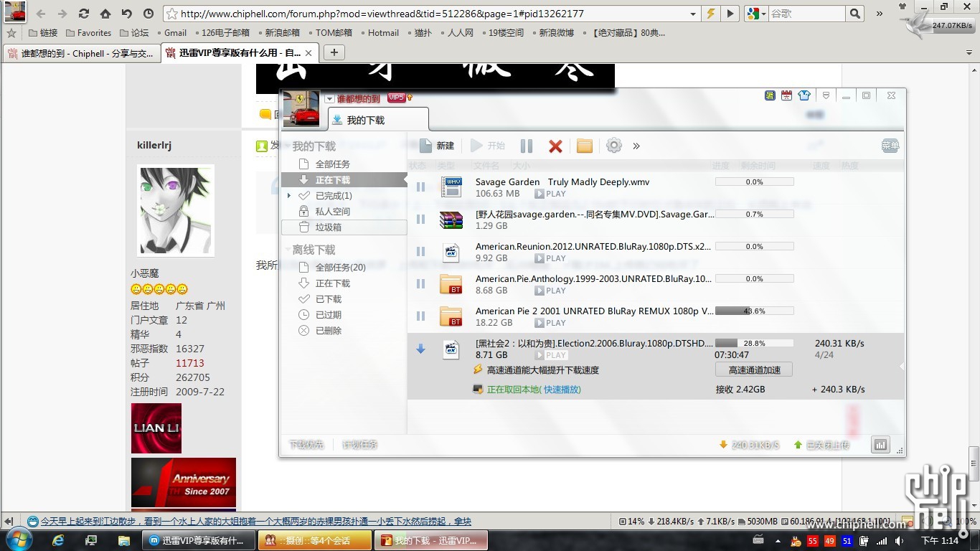
Task: Expand more toolbar items with » chevron
Action: click(636, 146)
